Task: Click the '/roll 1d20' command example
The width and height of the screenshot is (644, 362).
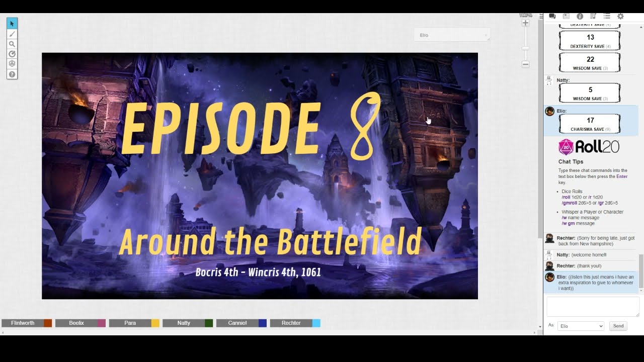Action: click(573, 197)
